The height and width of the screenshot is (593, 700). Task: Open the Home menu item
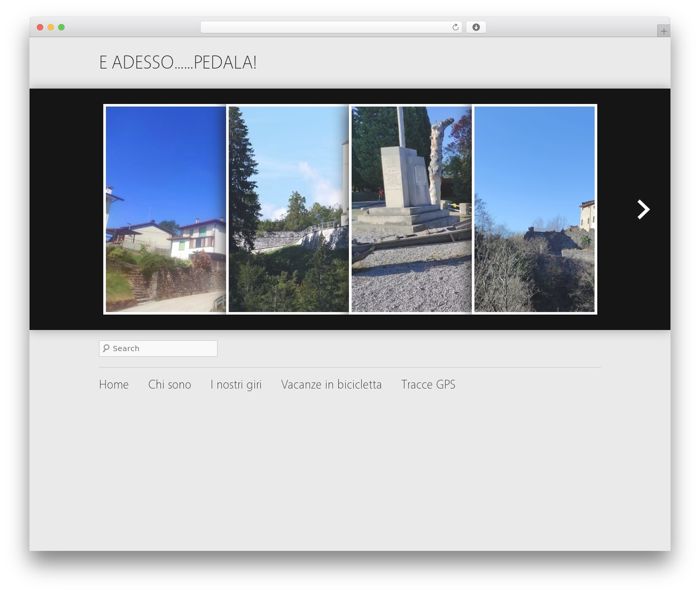coord(114,385)
